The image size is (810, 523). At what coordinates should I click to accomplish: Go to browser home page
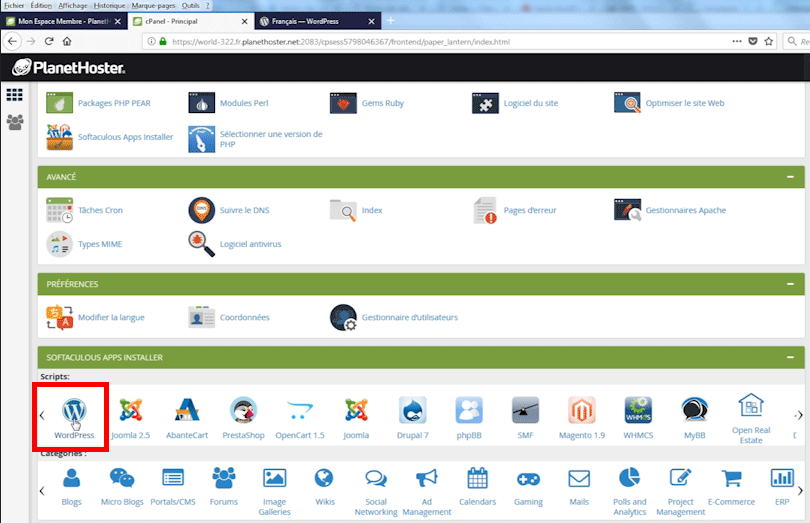(67, 41)
